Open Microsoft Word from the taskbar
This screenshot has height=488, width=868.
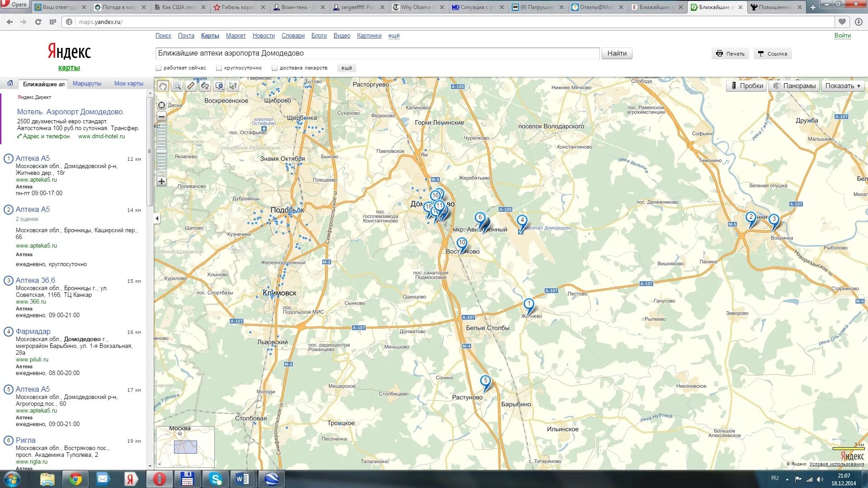243,479
